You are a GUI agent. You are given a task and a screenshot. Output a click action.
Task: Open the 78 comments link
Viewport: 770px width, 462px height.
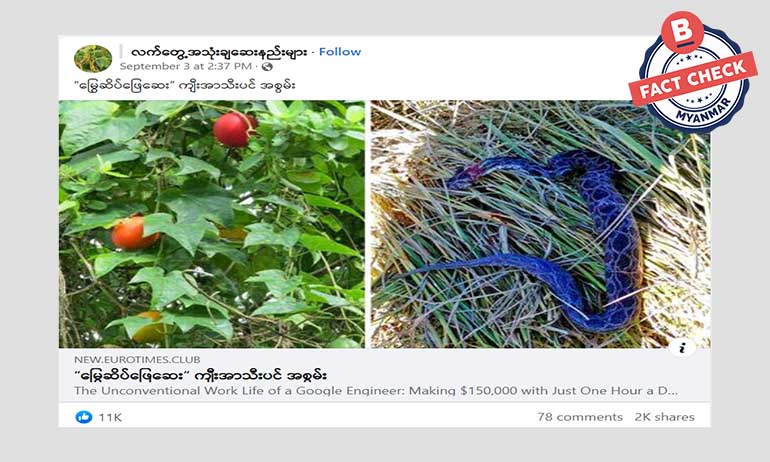580,417
